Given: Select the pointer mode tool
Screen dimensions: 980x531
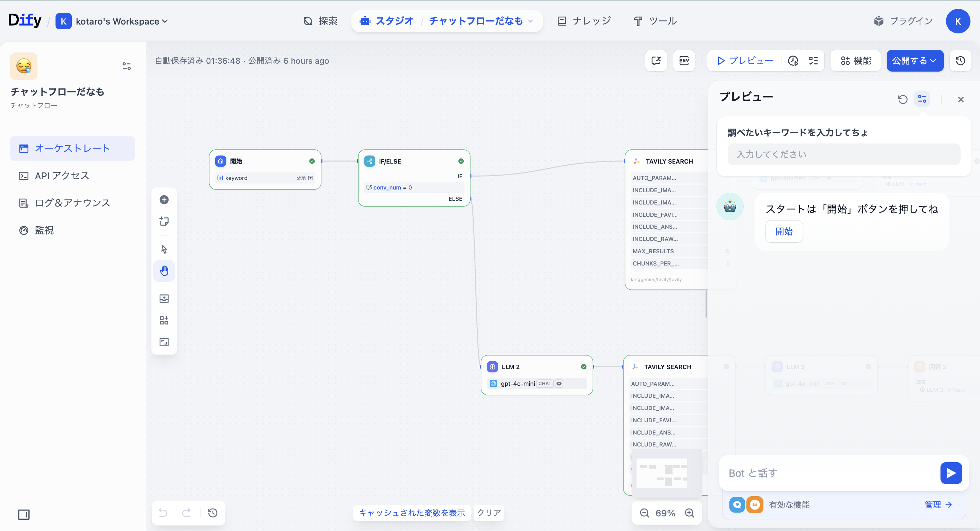Looking at the screenshot, I should [164, 249].
